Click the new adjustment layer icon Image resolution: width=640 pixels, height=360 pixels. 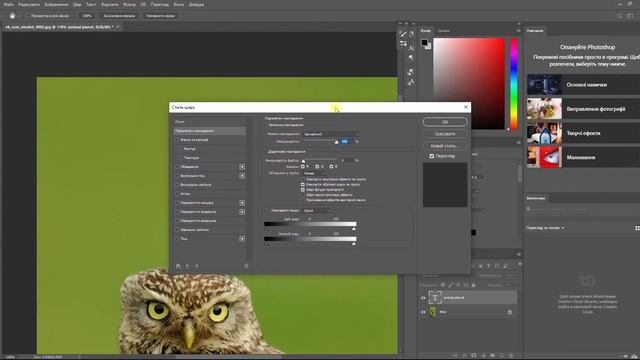coord(483,356)
